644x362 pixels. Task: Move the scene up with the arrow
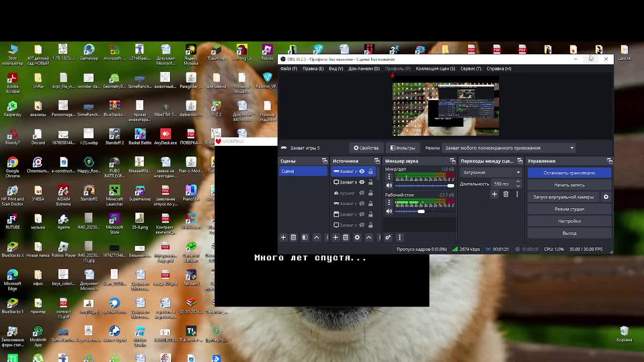pyautogui.click(x=316, y=237)
